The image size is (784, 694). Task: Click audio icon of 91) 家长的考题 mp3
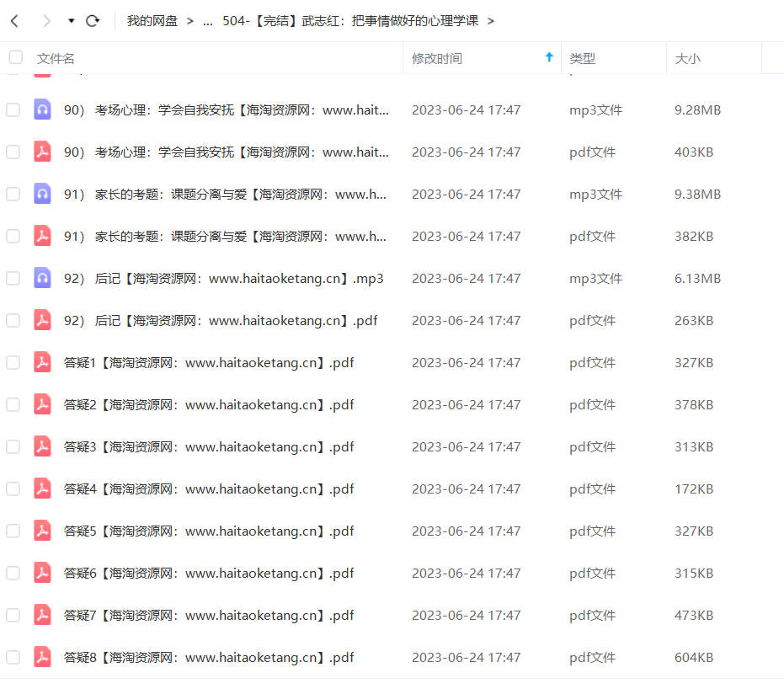pos(42,194)
